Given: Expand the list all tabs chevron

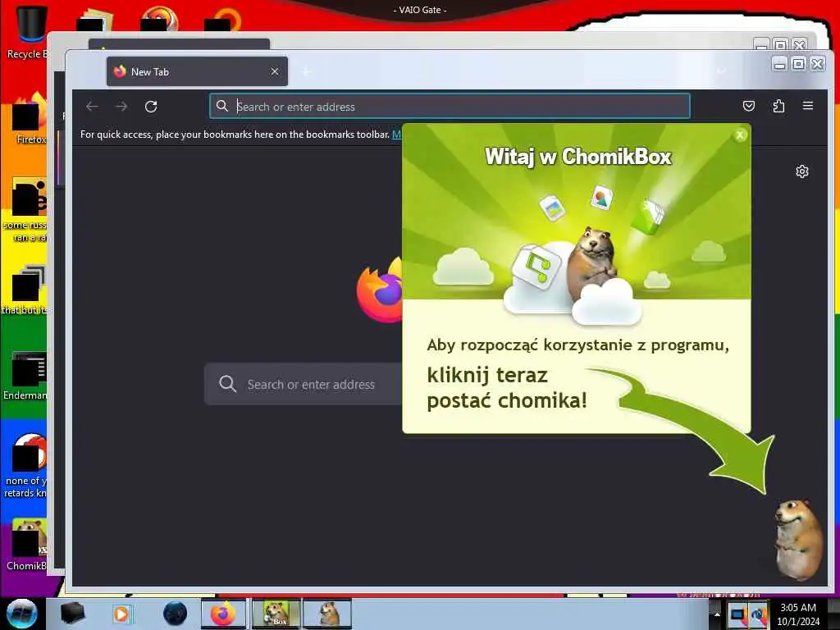Looking at the screenshot, I should tap(722, 71).
